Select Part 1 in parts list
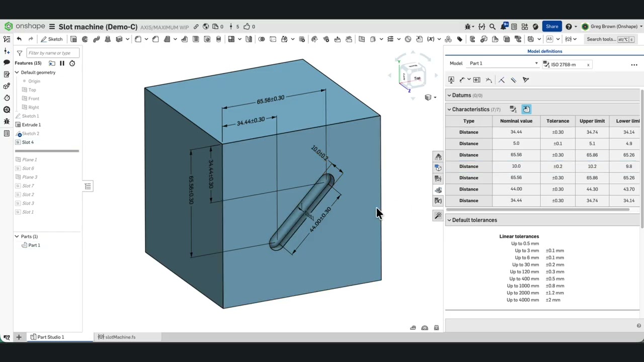This screenshot has width=644, height=362. pyautogui.click(x=34, y=245)
